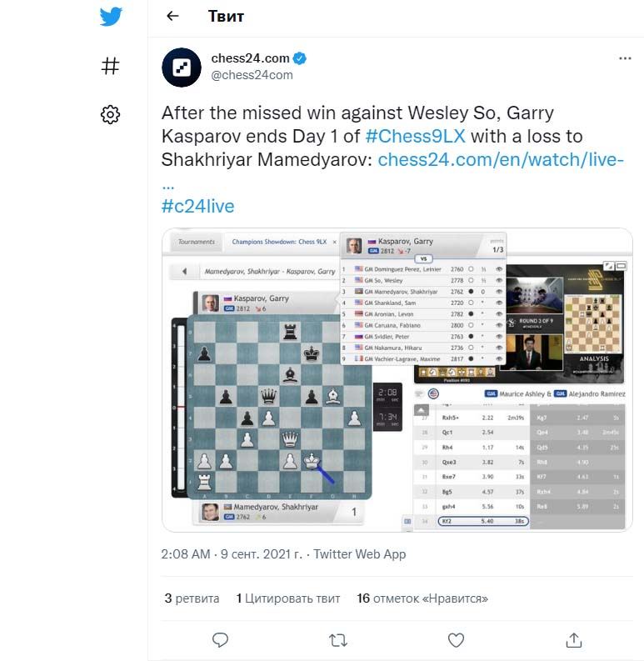The width and height of the screenshot is (644, 661).
Task: Click the reply speech bubble icon
Action: 220,640
